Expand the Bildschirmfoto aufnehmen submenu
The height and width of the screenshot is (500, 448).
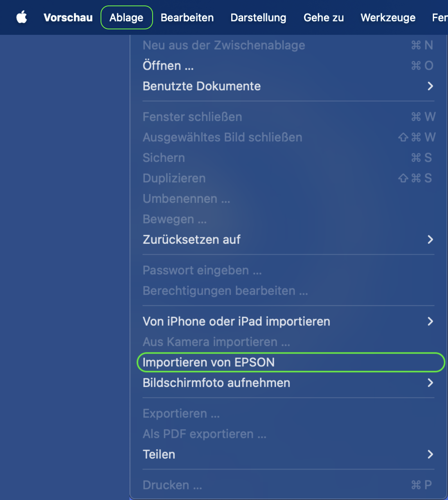click(216, 383)
